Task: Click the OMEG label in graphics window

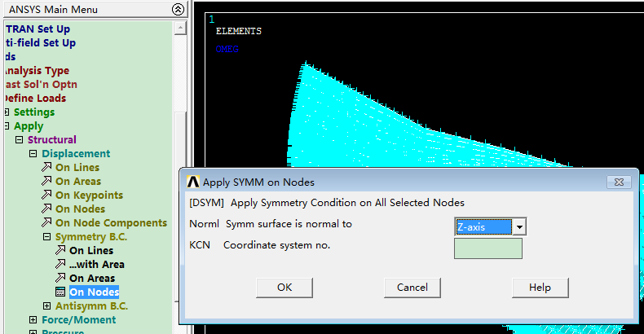Action: point(227,49)
